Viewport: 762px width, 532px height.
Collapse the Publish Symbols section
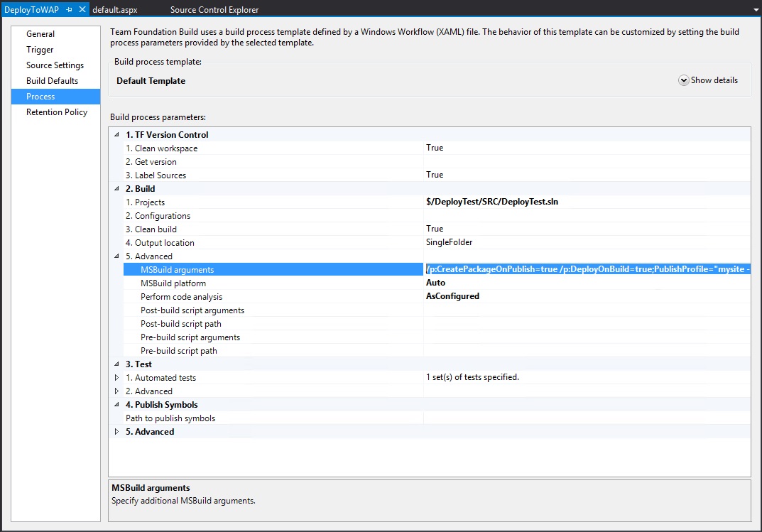pyautogui.click(x=116, y=404)
